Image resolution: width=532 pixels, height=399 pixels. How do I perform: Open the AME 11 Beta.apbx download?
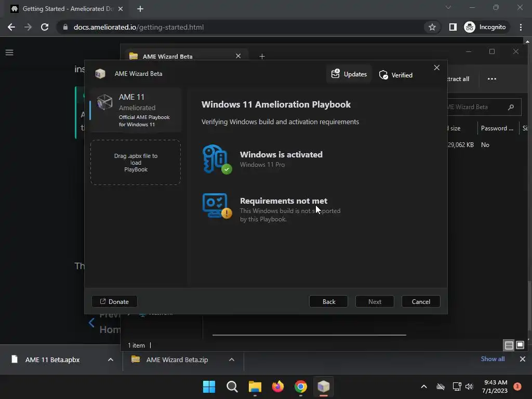click(52, 360)
